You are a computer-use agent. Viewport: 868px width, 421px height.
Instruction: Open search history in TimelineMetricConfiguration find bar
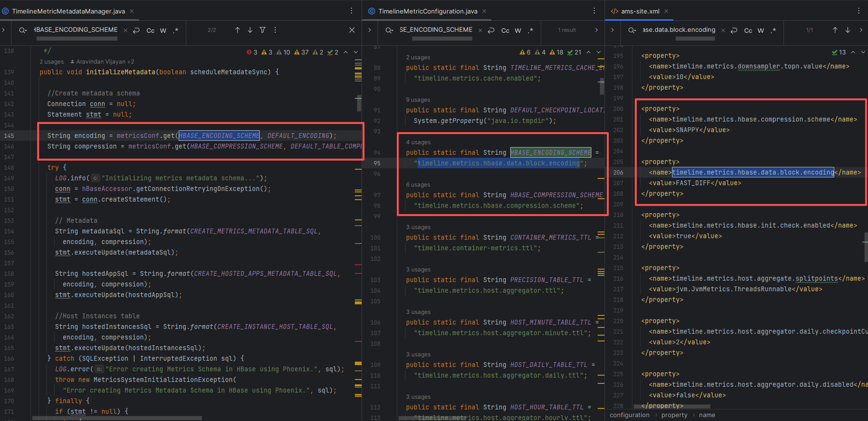click(x=389, y=30)
